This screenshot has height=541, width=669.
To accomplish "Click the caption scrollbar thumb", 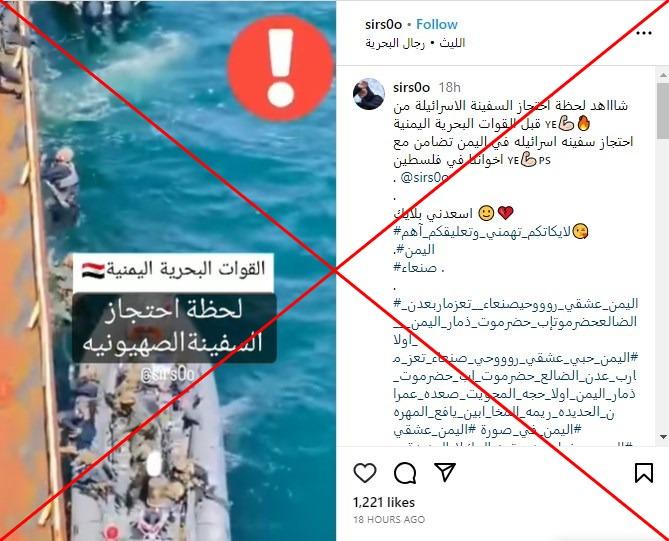I will (x=664, y=111).
